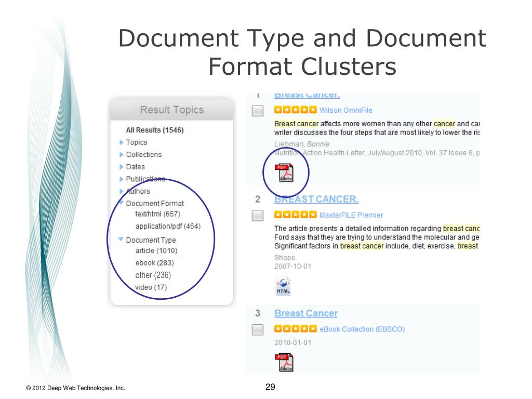
Task: Open the PDF icon under Wilson OmniFile result
Action: 284,172
